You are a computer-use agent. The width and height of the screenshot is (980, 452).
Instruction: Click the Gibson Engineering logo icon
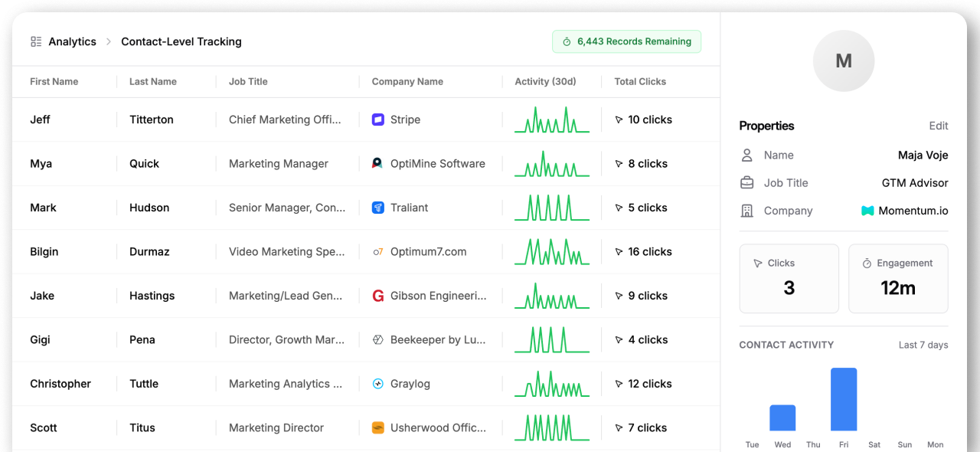pos(377,296)
